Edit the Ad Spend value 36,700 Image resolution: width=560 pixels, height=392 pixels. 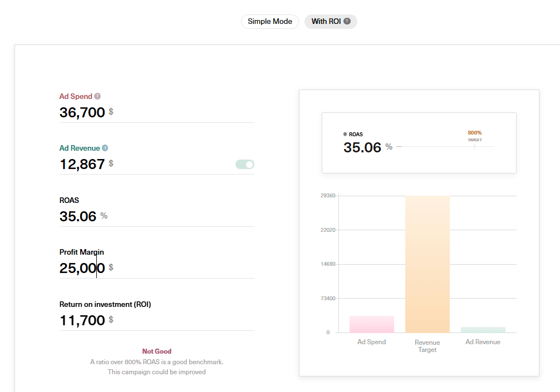(x=81, y=112)
